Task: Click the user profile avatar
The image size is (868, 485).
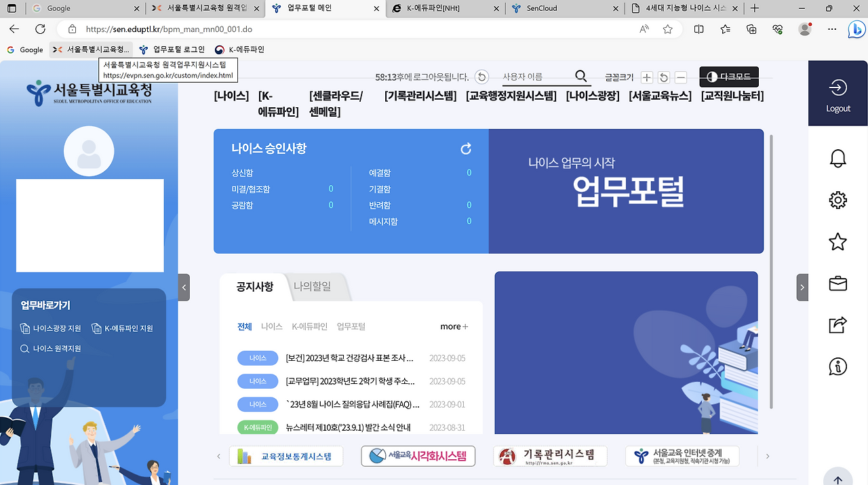Action: 89,151
